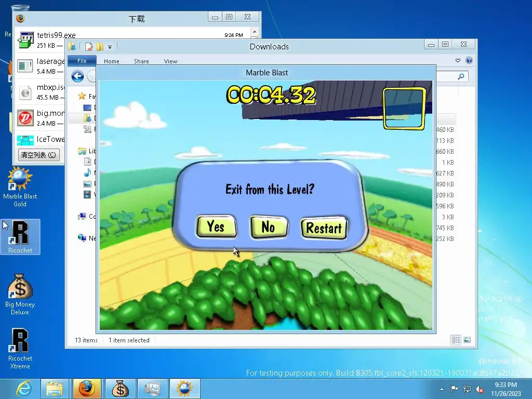This screenshot has width=532, height=399.
Task: Select the big.money download entry
Action: (x=39, y=118)
